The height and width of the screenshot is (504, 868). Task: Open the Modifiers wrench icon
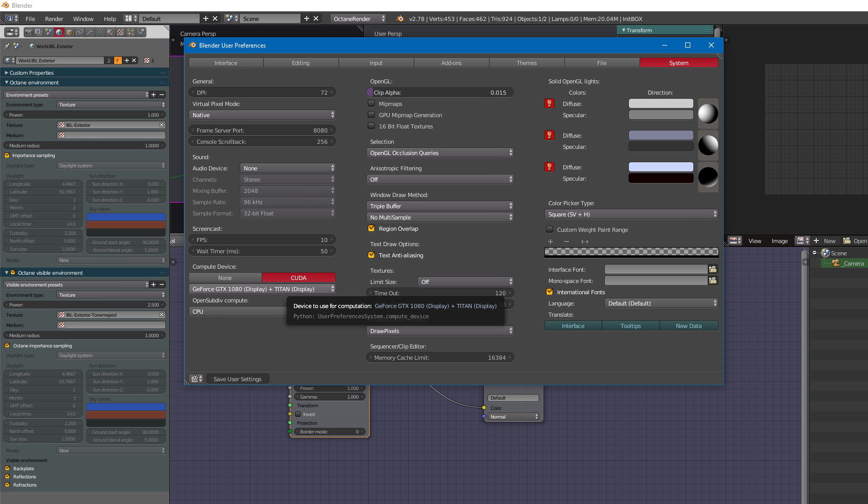[x=90, y=32]
